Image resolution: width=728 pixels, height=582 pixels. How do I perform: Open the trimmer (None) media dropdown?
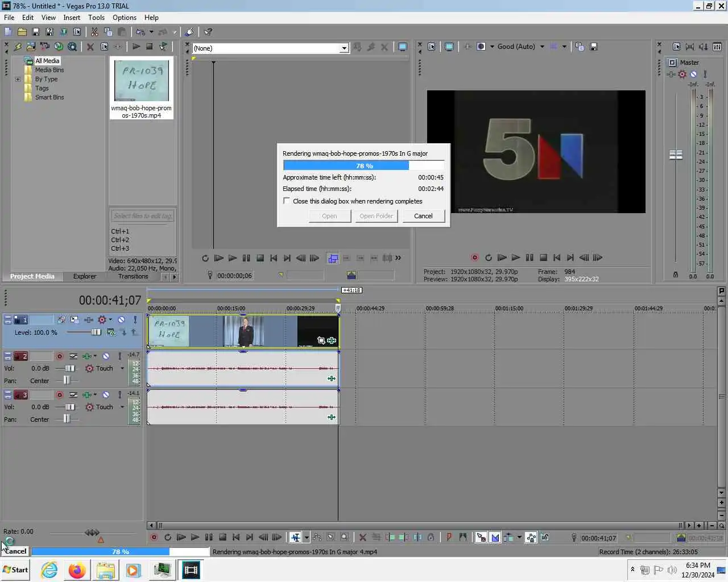tap(344, 48)
